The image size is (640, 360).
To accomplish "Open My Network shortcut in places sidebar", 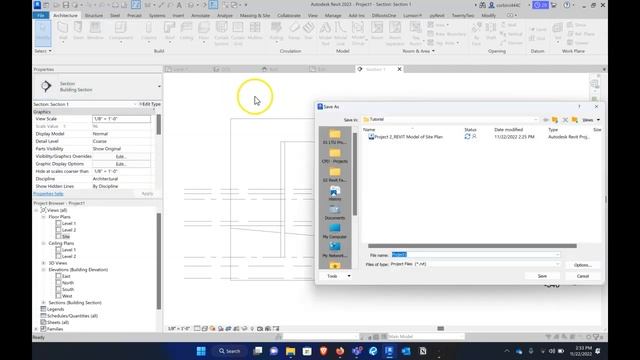I will click(335, 250).
